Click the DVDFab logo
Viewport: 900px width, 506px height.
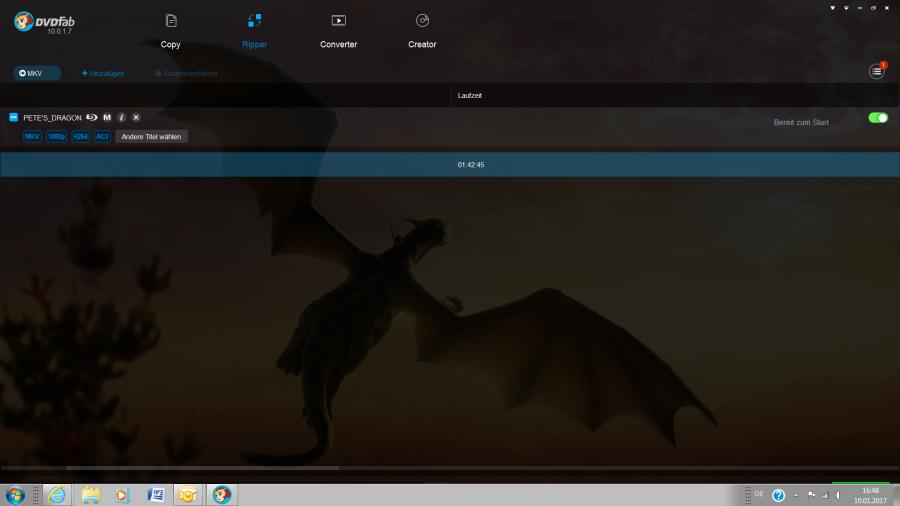point(44,22)
